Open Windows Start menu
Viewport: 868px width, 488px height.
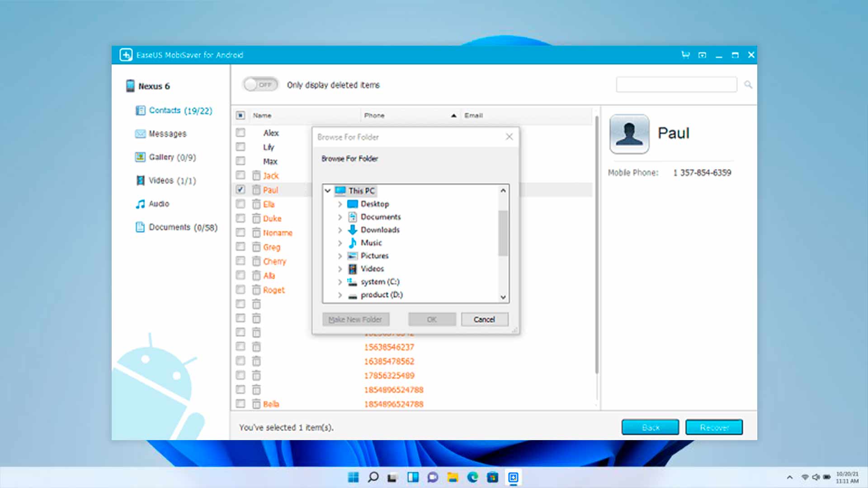353,477
